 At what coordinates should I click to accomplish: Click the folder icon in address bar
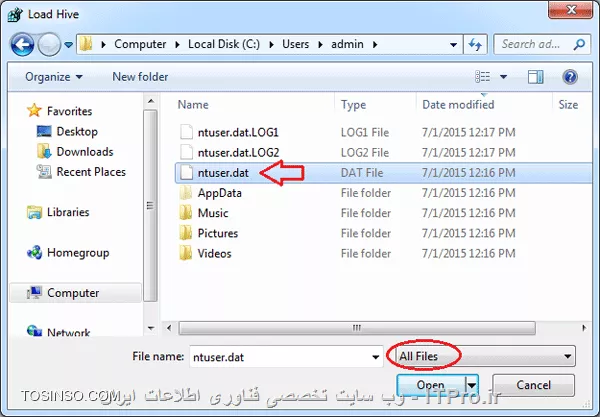point(86,44)
